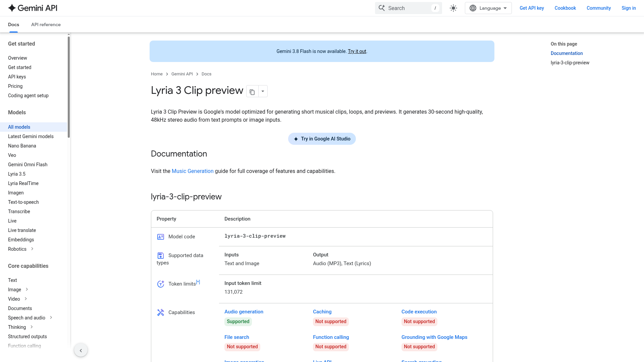Screen dimensions: 644x362
Task: Click Get API key link
Action: click(x=532, y=8)
